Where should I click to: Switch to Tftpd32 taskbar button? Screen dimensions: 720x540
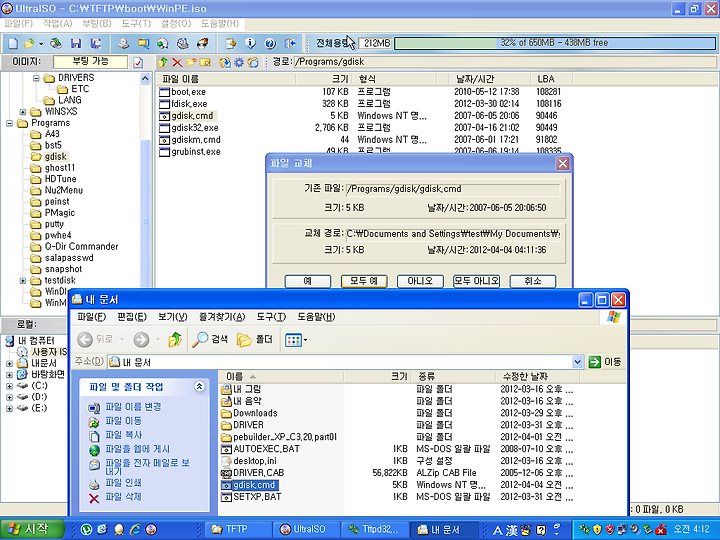[374, 529]
